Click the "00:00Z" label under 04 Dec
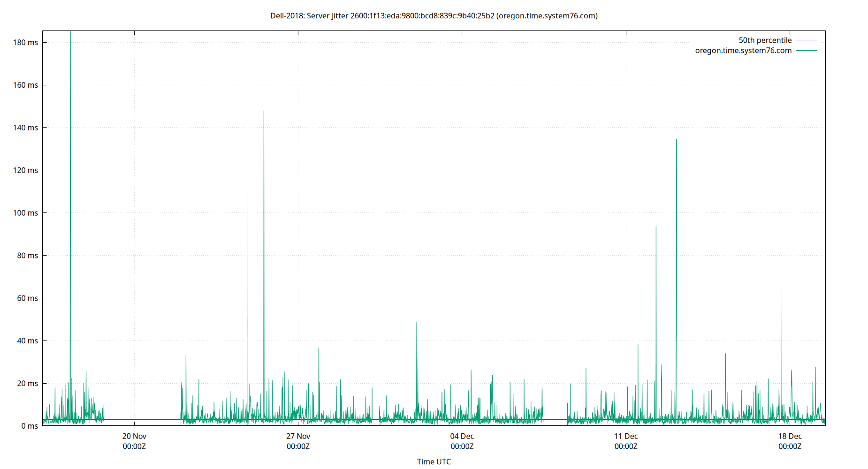This screenshot has width=868, height=469. [x=462, y=446]
